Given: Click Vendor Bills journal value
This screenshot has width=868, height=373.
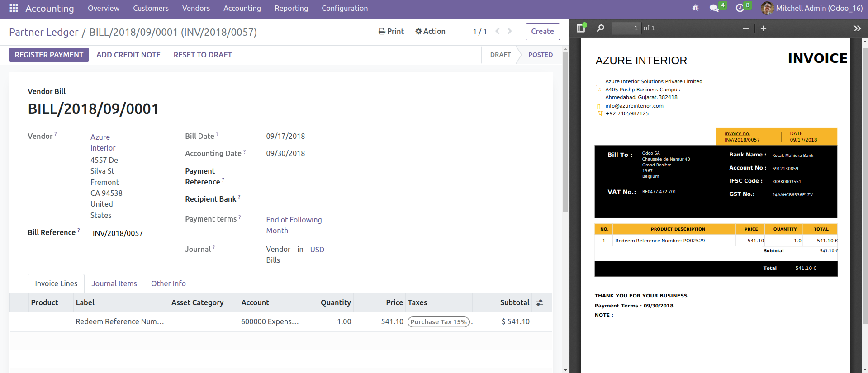Looking at the screenshot, I should [x=278, y=255].
